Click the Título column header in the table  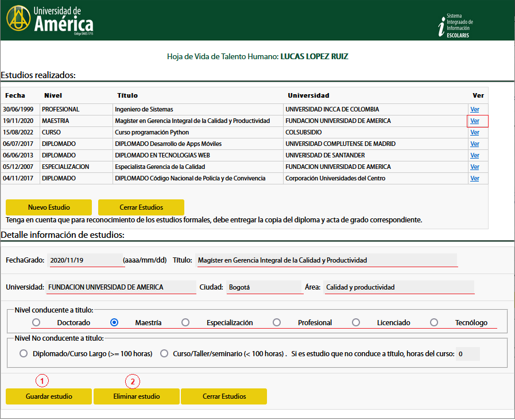127,95
